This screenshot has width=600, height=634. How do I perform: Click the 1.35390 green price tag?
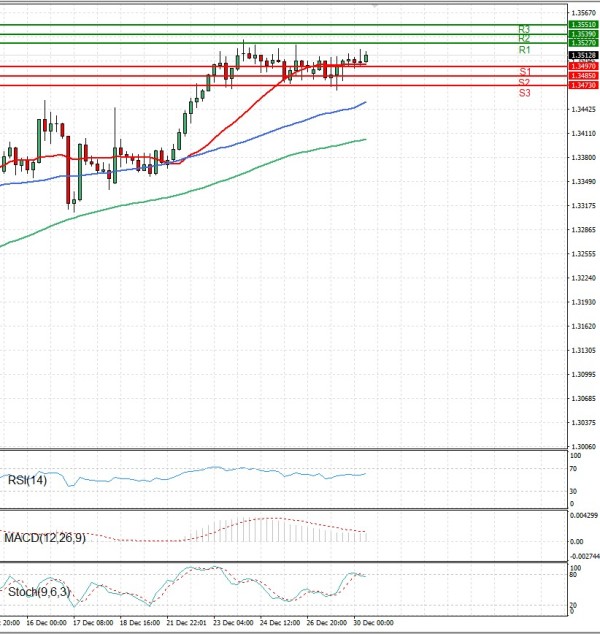point(583,34)
